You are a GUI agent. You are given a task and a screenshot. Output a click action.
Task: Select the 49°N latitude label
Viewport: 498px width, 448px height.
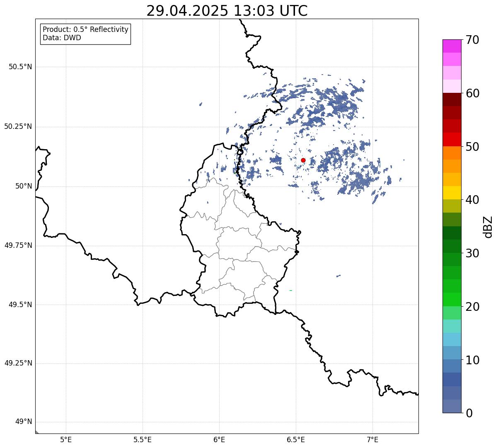pos(24,422)
